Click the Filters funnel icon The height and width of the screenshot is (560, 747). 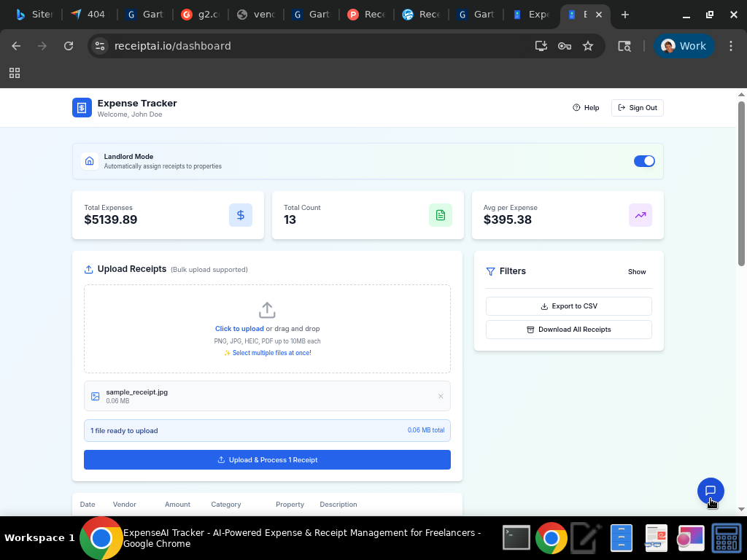point(490,271)
